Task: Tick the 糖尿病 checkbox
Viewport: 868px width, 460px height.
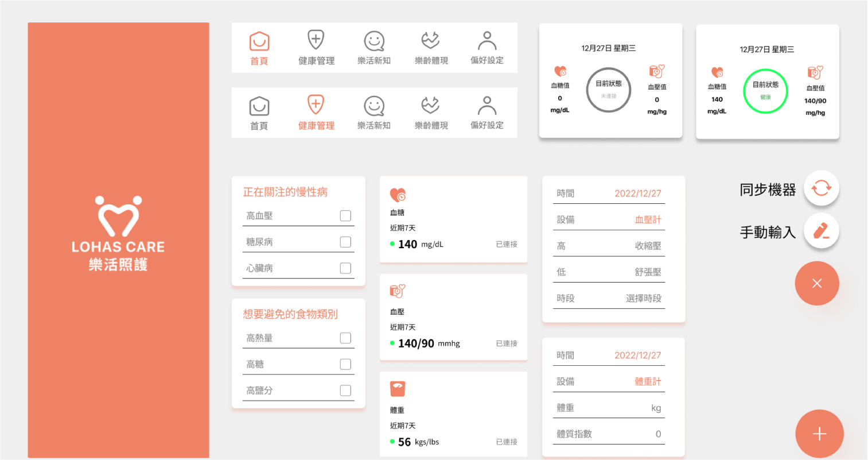Action: click(345, 242)
